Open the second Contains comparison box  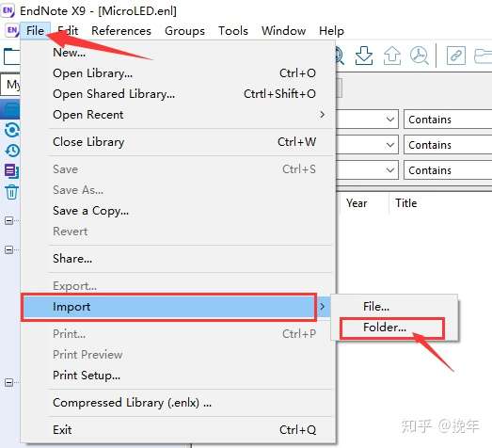click(448, 145)
